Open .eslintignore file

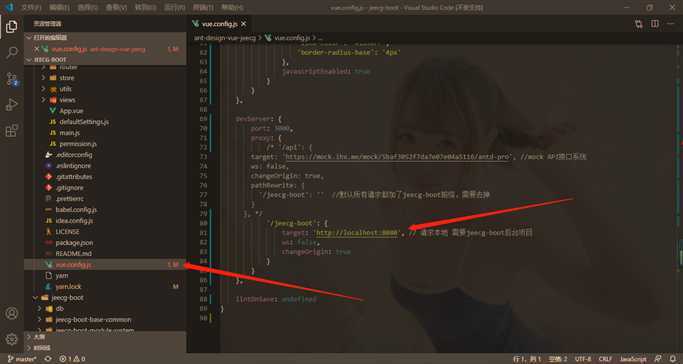73,166
